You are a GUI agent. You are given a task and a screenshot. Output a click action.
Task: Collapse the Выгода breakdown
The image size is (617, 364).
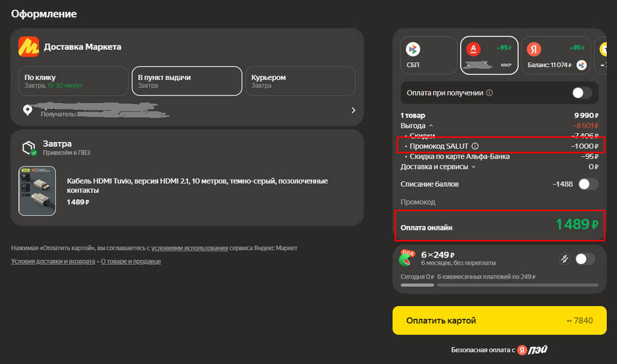430,126
